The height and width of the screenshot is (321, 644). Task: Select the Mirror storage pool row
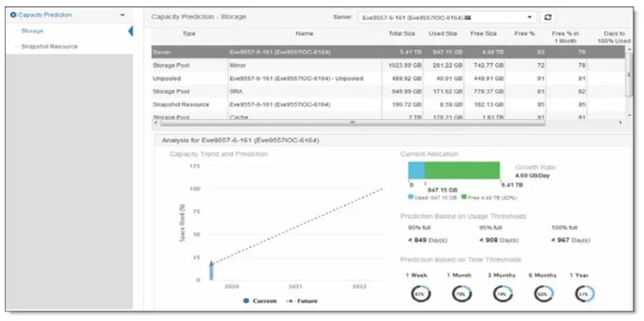coord(388,65)
